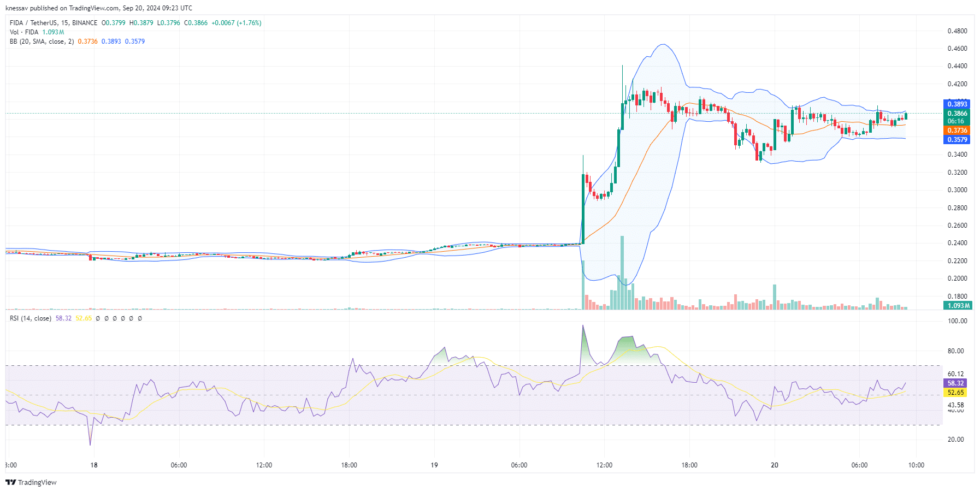Click yellow value 52.65 in the RSI legend
The width and height of the screenshot is (980, 492).
[x=84, y=318]
